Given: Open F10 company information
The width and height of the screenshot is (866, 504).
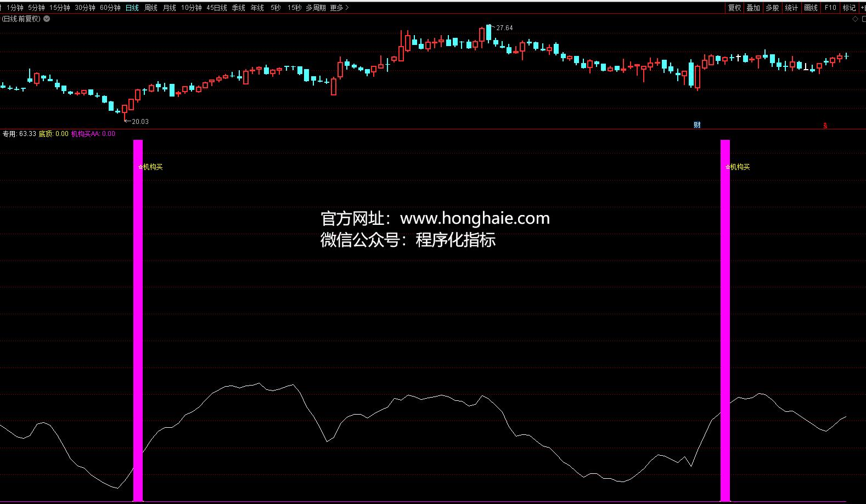Looking at the screenshot, I should pyautogui.click(x=830, y=8).
